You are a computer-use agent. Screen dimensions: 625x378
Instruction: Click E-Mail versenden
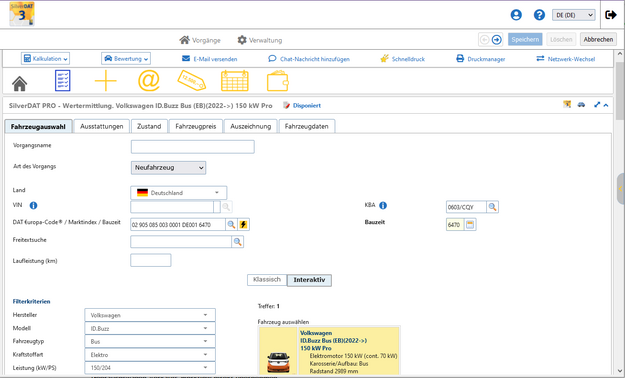[x=210, y=59]
